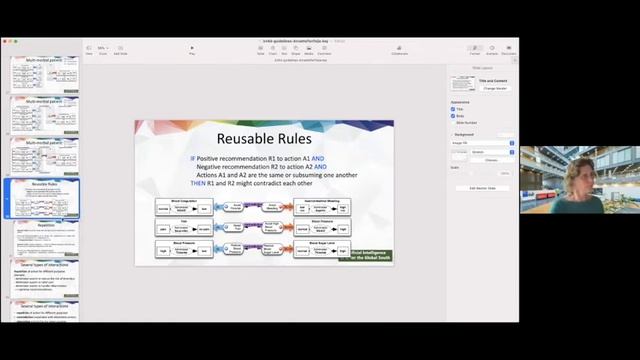Open the Animate inspector panel
The image size is (640, 360).
(492, 48)
